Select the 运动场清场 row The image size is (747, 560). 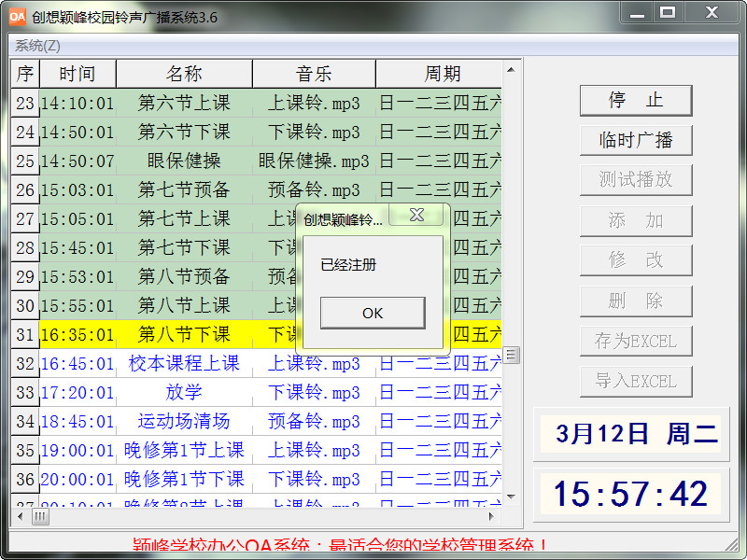click(184, 421)
